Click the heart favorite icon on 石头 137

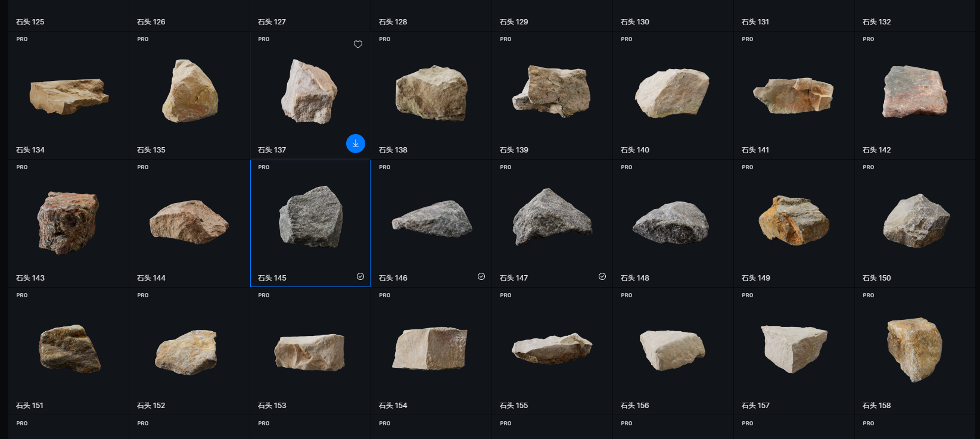358,44
